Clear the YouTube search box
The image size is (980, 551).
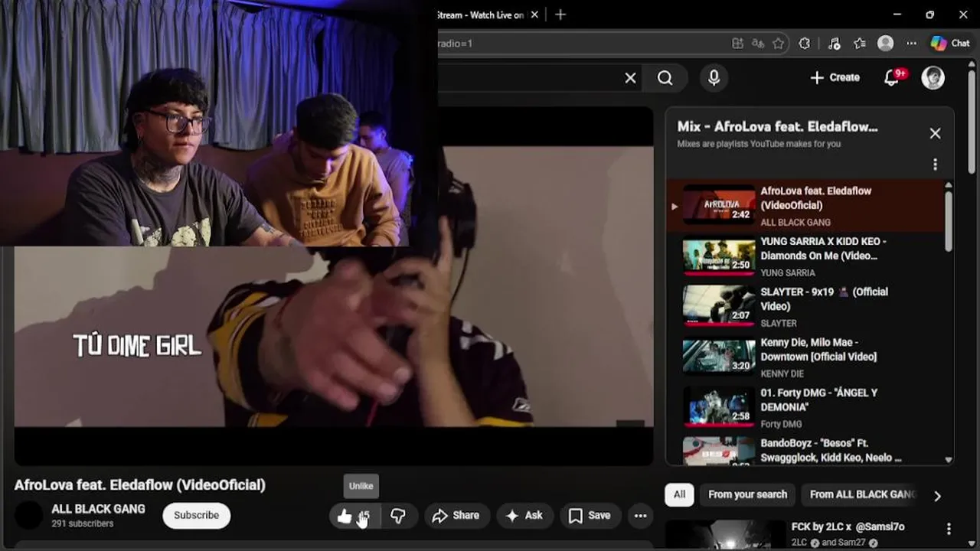point(630,78)
